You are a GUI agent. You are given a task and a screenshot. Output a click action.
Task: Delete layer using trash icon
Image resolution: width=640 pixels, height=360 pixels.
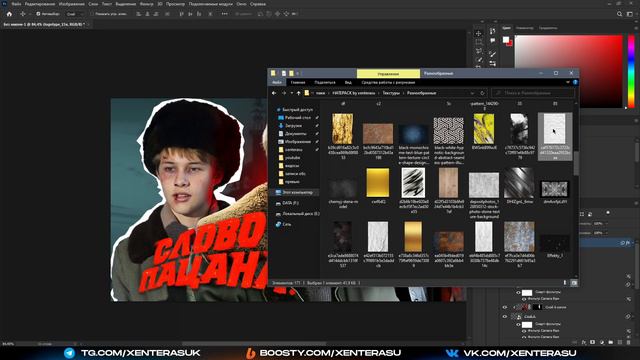coord(629,342)
